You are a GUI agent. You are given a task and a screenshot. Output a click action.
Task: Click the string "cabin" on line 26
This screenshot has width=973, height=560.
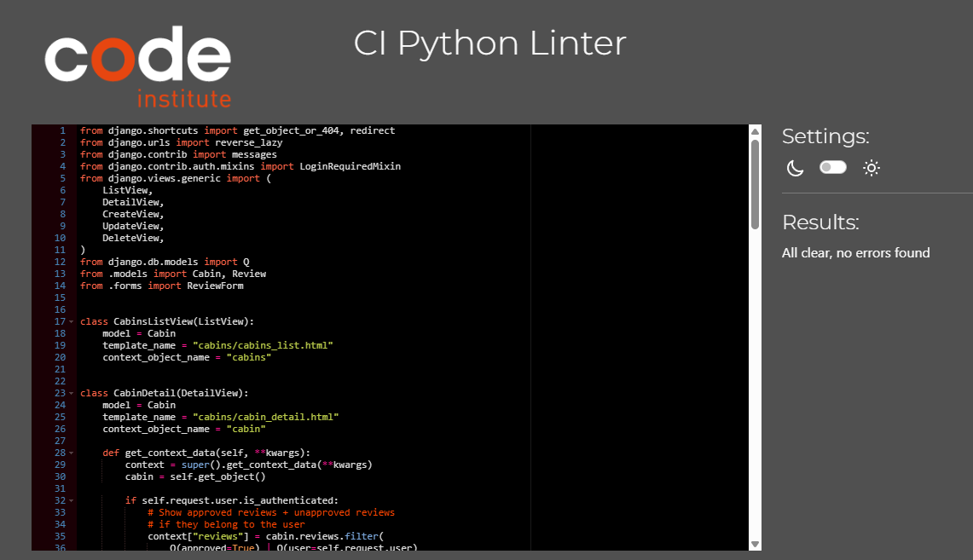tap(246, 429)
